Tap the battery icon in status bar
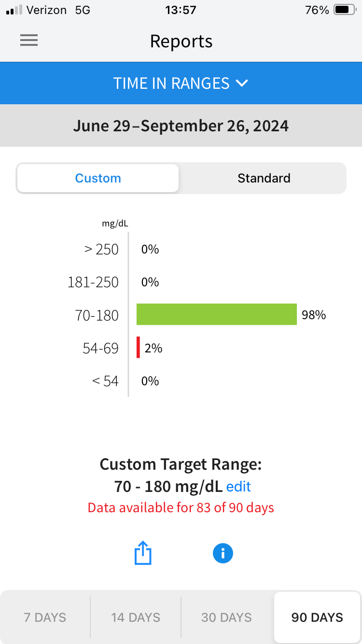The width and height of the screenshot is (362, 644). click(x=345, y=10)
